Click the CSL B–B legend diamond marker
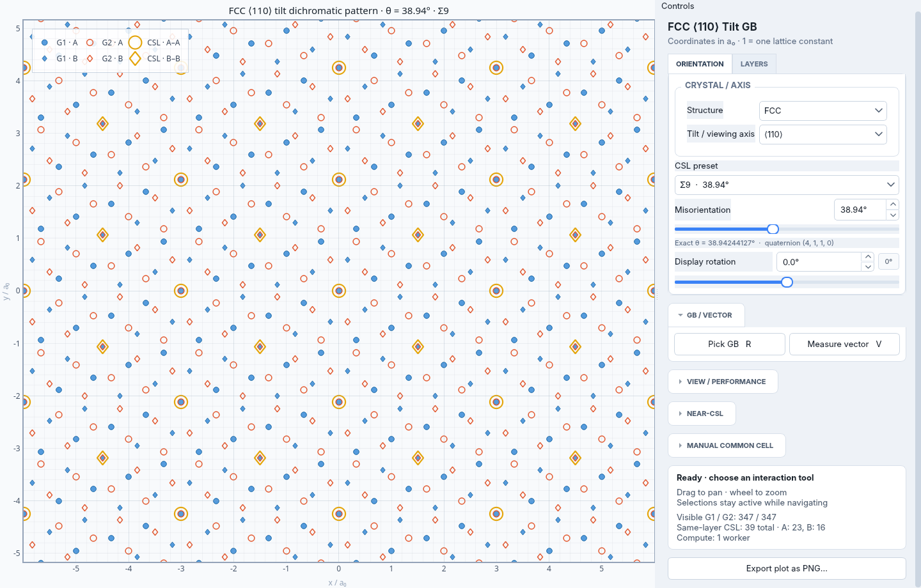Viewport: 921px width, 588px height. click(x=135, y=58)
